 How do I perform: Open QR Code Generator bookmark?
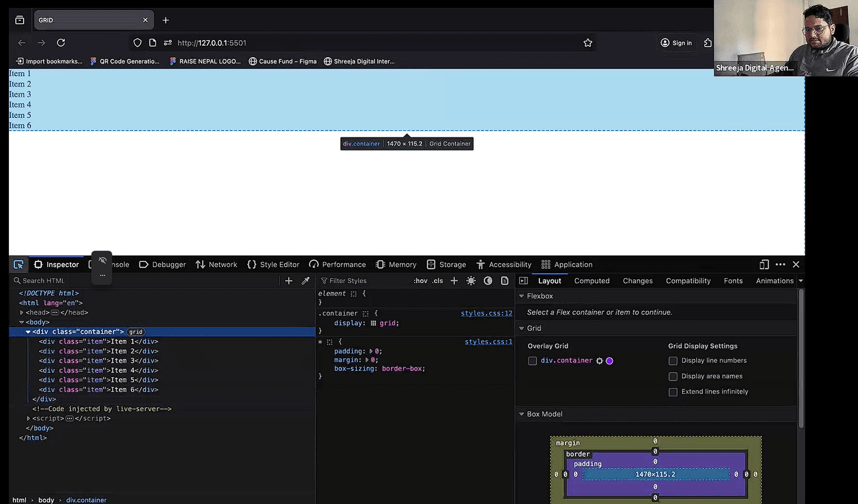pyautogui.click(x=125, y=62)
